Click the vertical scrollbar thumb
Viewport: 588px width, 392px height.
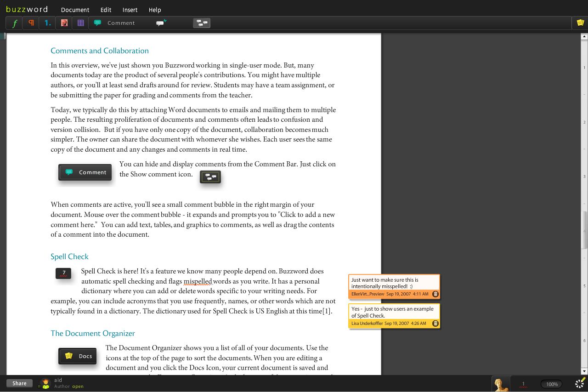click(x=584, y=230)
